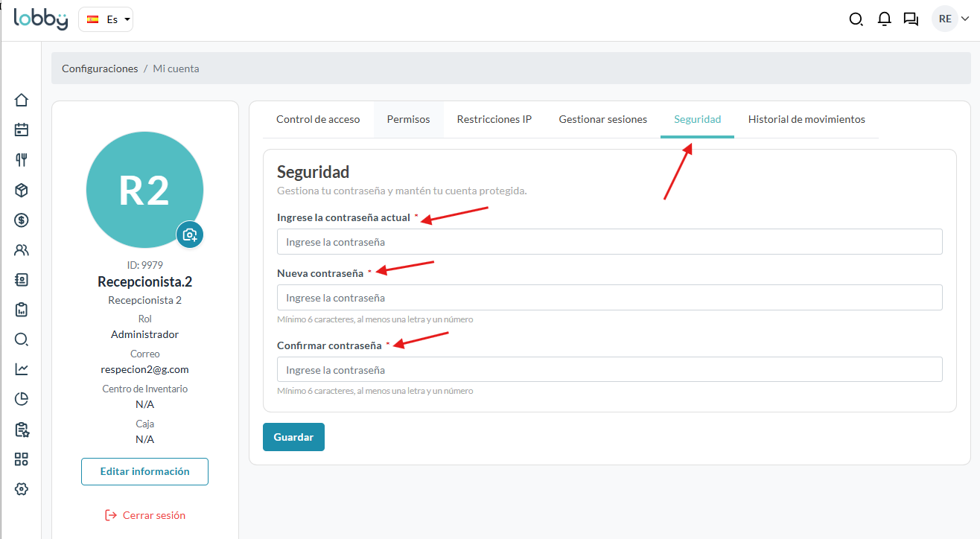
Task: Click the restaurant fork-and-knife sidebar icon
Action: [22, 159]
